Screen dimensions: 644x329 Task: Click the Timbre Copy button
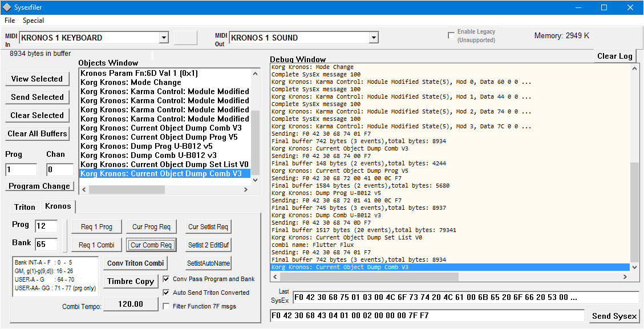[131, 281]
